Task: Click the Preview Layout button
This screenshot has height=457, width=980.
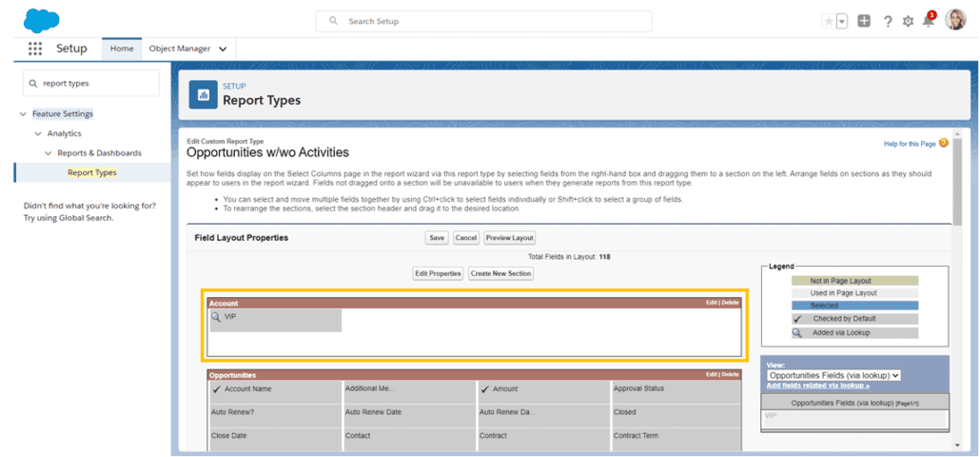Action: click(510, 238)
